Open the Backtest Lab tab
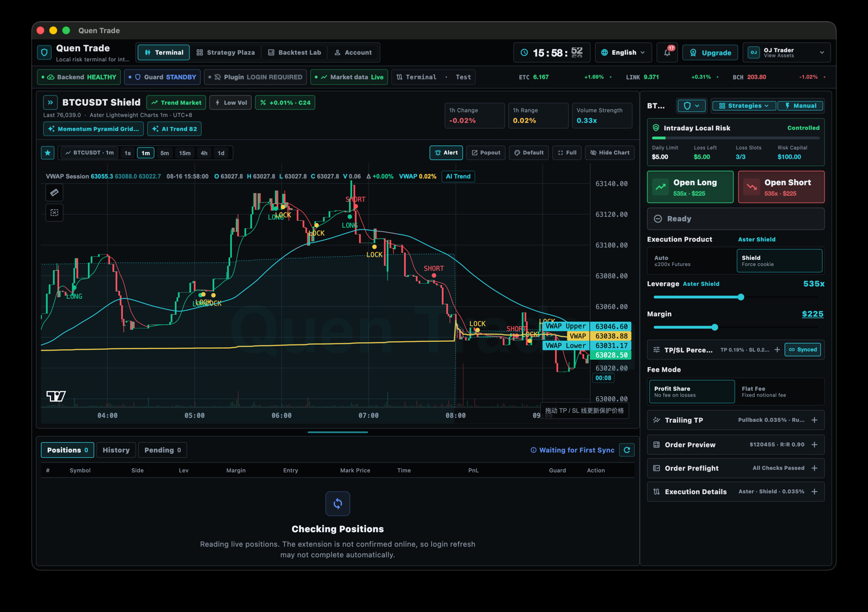Image resolution: width=868 pixels, height=612 pixels. click(295, 53)
